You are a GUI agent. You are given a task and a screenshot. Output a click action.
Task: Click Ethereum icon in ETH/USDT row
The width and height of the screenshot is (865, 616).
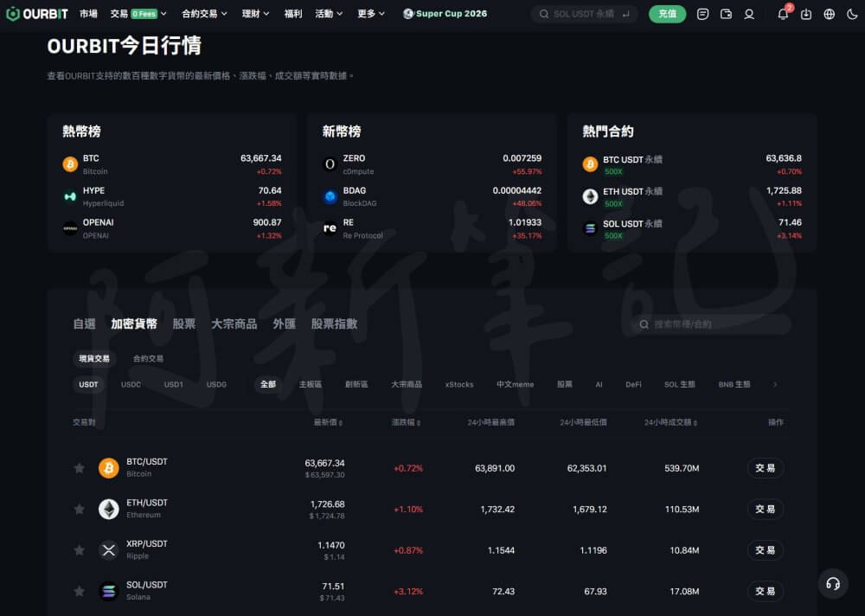point(109,509)
